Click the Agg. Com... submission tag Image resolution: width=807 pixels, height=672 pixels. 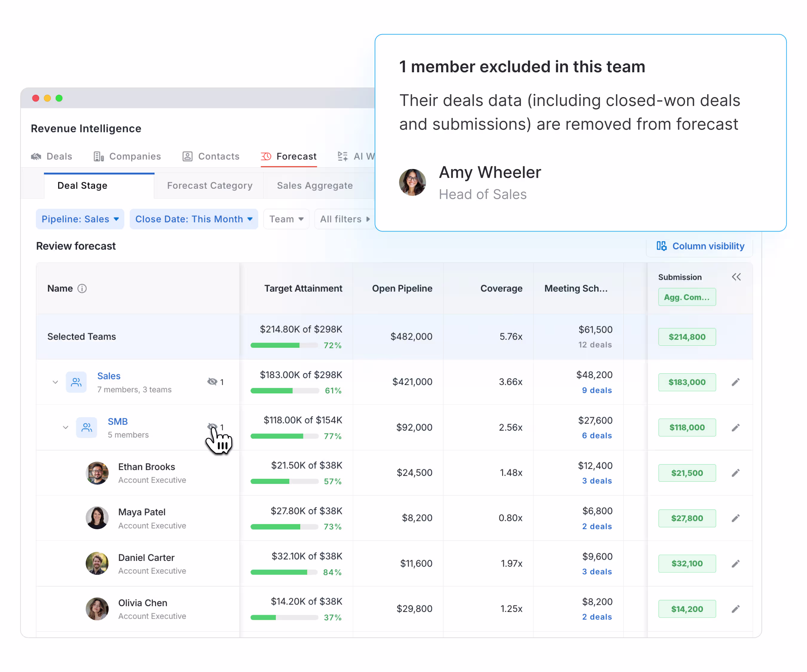pos(687,297)
